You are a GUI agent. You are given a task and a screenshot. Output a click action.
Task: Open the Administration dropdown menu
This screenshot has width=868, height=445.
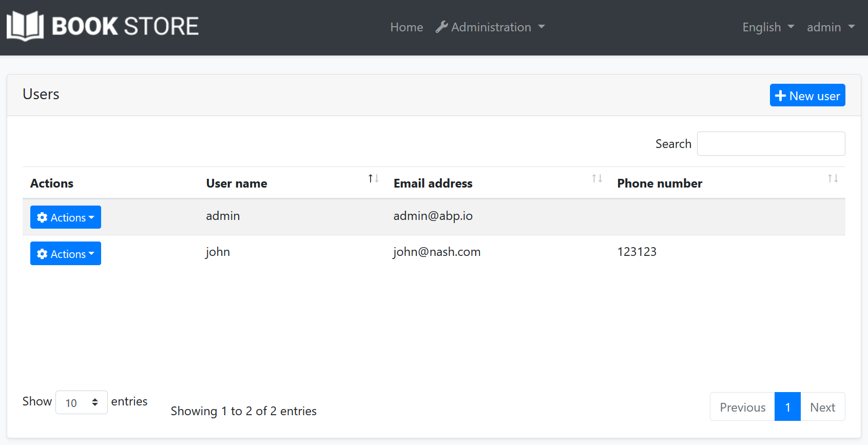point(491,27)
